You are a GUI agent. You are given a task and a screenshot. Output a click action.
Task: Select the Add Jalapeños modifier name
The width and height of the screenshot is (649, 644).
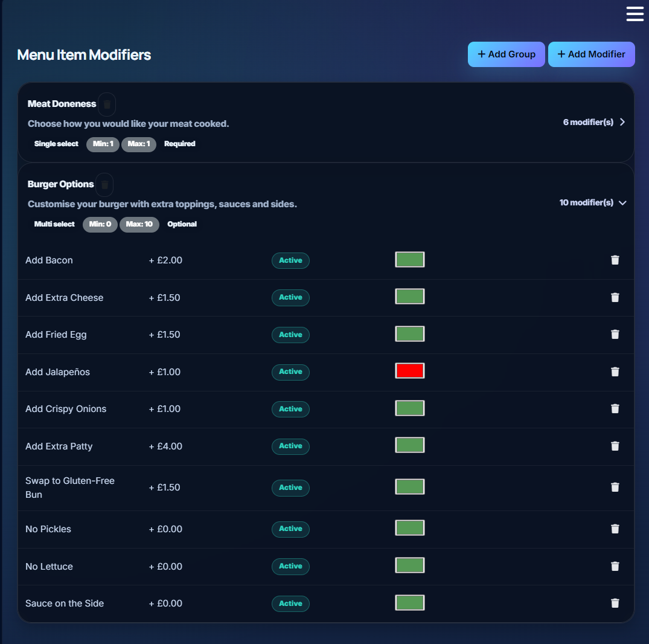click(57, 372)
